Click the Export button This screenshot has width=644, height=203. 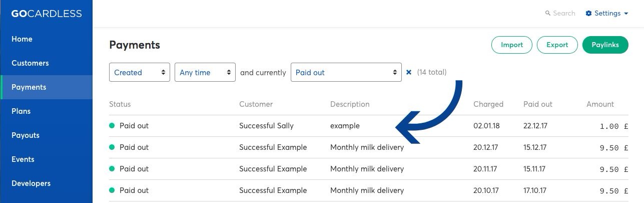tap(557, 45)
